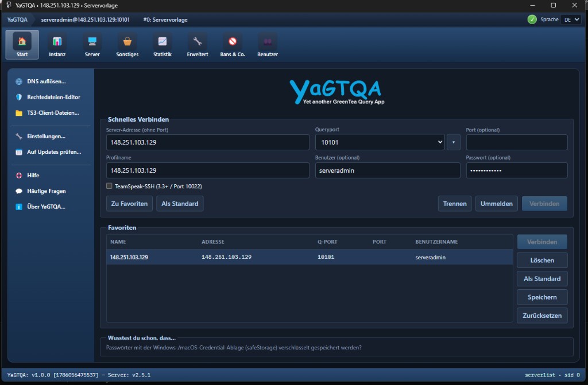Click the serveradmin@148.251.103.129:10101 breadcrumb
The height and width of the screenshot is (385, 588).
(x=86, y=20)
